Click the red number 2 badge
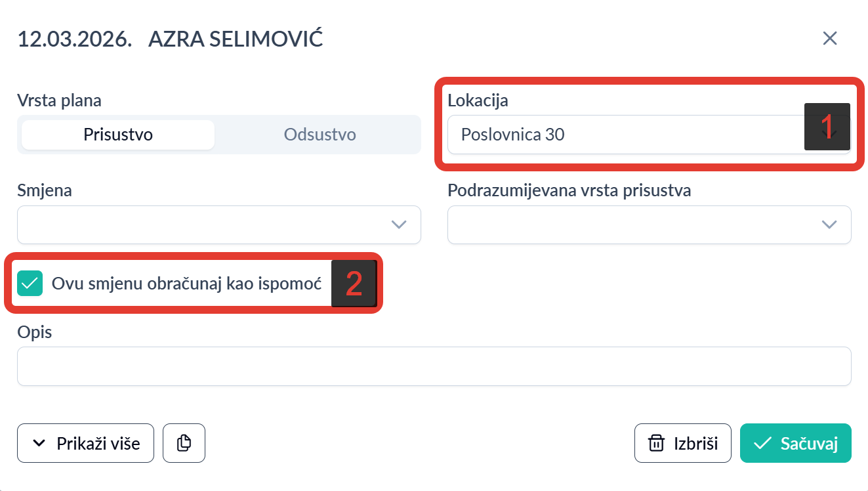This screenshot has width=868, height=491. [x=354, y=284]
